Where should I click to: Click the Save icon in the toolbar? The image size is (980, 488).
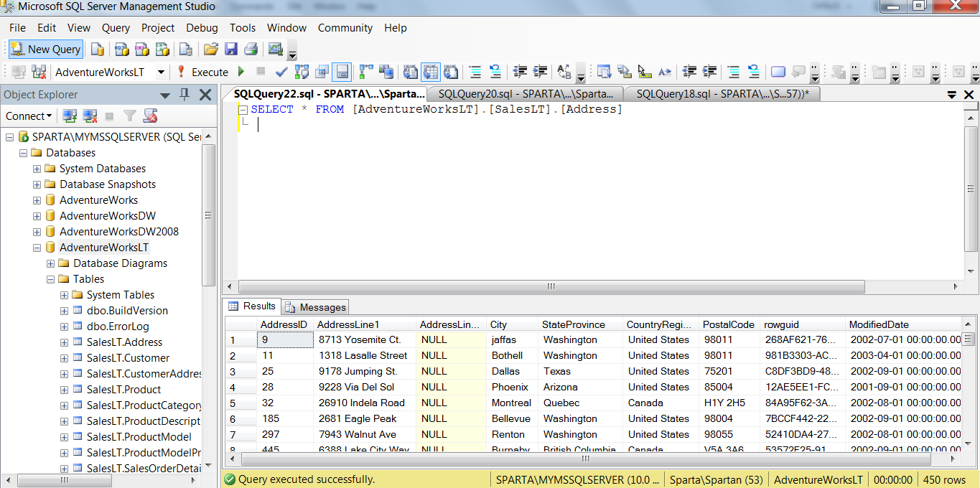point(230,50)
